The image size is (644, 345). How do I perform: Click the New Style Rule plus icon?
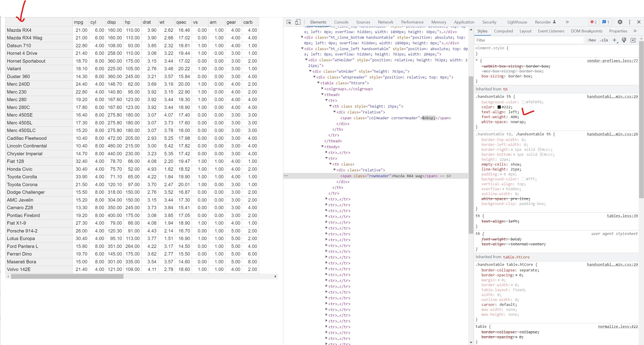click(x=614, y=40)
